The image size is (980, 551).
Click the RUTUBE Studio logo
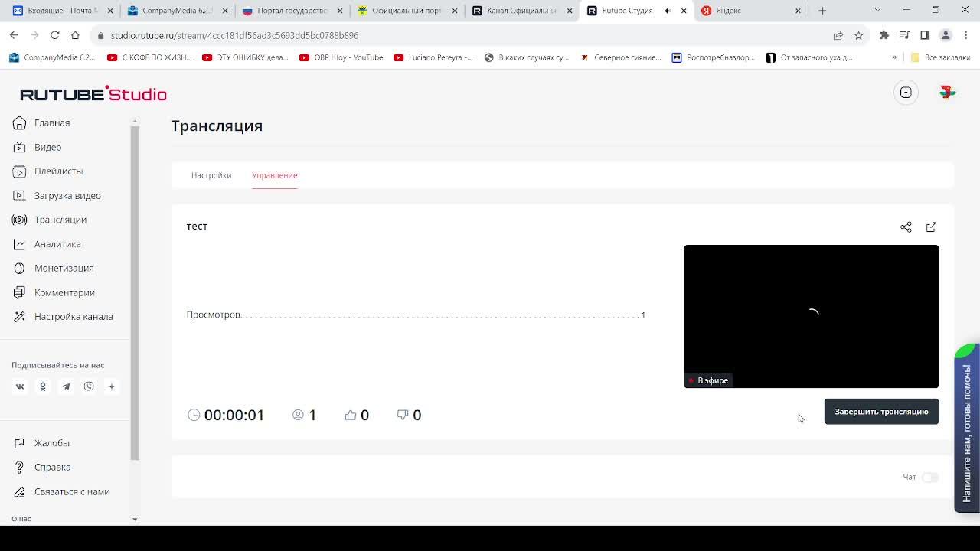93,94
